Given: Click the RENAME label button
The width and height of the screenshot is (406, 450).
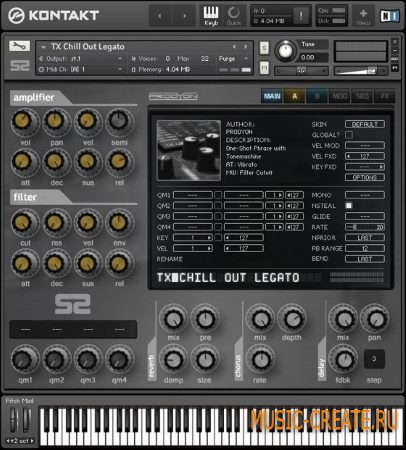Looking at the screenshot, I should click(x=170, y=259).
